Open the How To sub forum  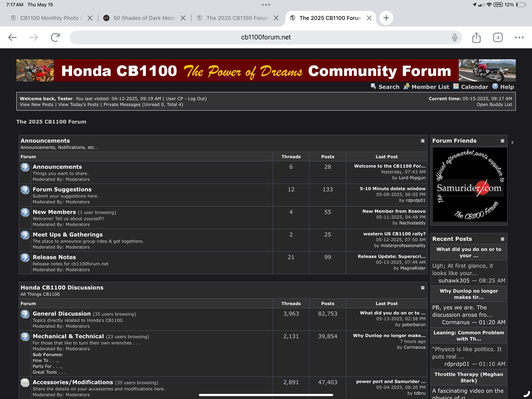(45, 361)
